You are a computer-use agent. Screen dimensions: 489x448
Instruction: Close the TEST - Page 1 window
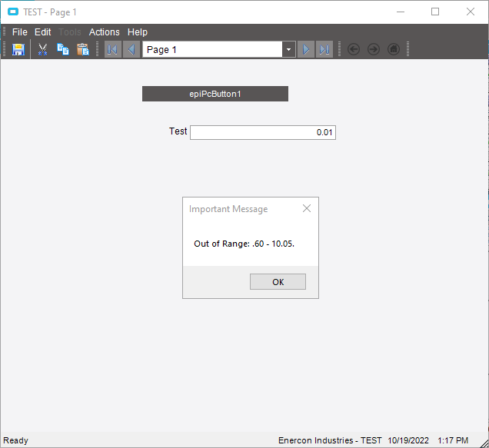[x=471, y=12]
